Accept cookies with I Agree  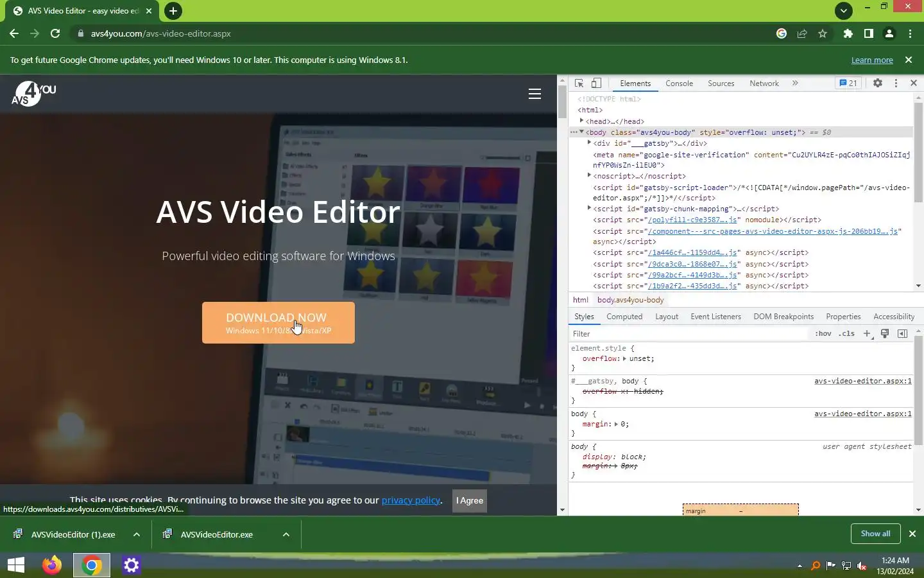click(470, 501)
